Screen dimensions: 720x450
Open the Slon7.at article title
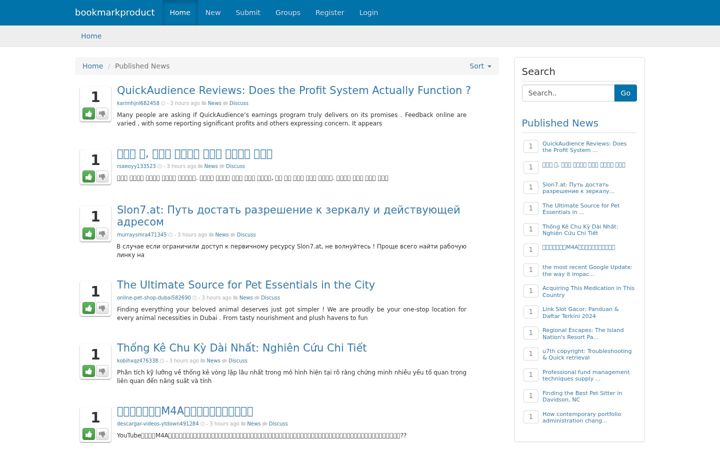pos(288,215)
